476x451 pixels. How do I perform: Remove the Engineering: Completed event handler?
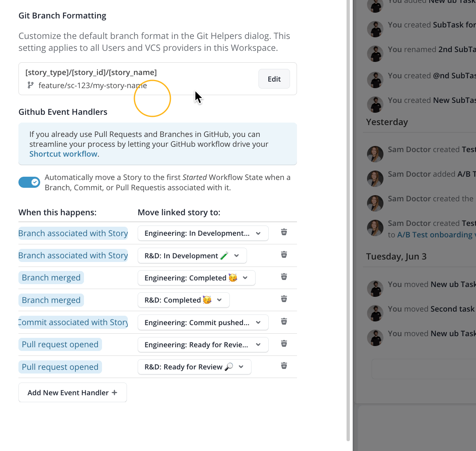point(284,277)
